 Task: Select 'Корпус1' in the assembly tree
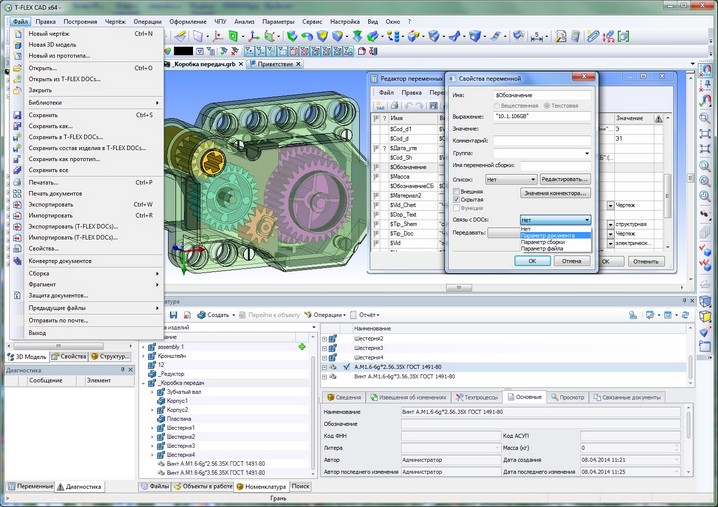tap(177, 401)
